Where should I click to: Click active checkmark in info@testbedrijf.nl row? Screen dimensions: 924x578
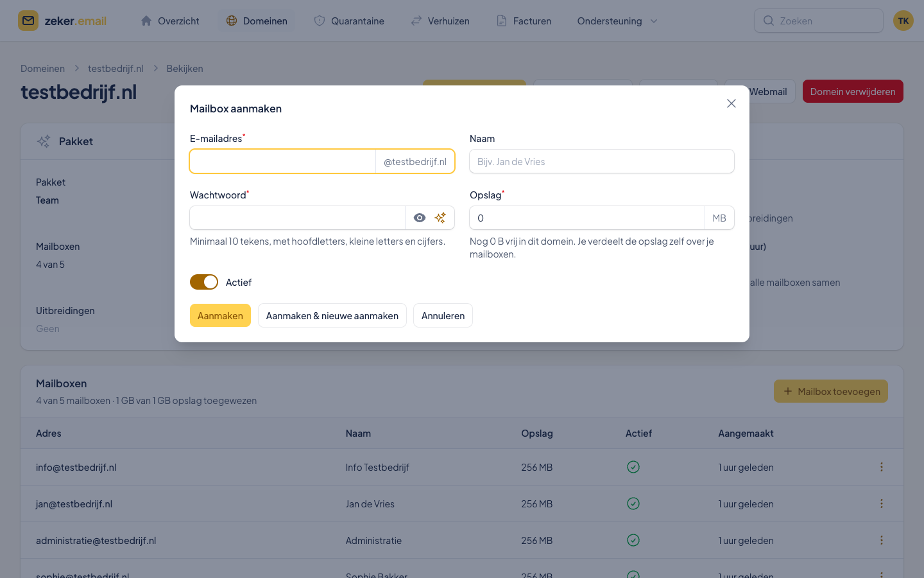(633, 467)
